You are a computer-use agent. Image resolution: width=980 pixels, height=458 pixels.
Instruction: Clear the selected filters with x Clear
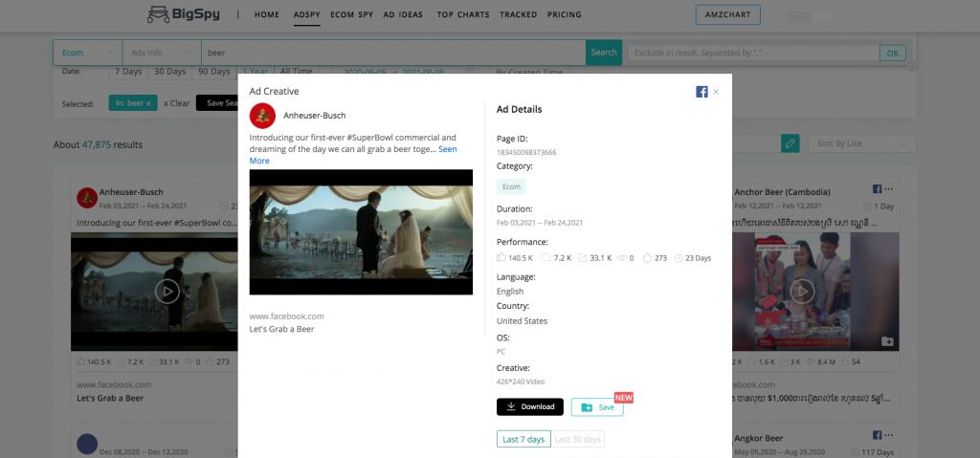pyautogui.click(x=176, y=103)
